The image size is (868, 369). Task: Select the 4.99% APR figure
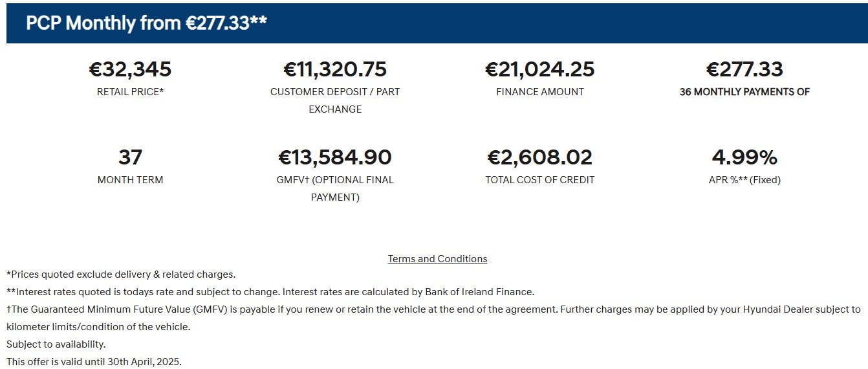tap(744, 157)
